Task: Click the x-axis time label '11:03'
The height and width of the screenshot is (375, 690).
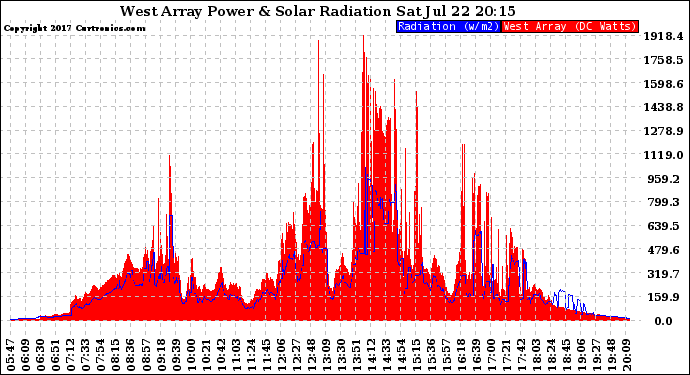Action: 236,355
